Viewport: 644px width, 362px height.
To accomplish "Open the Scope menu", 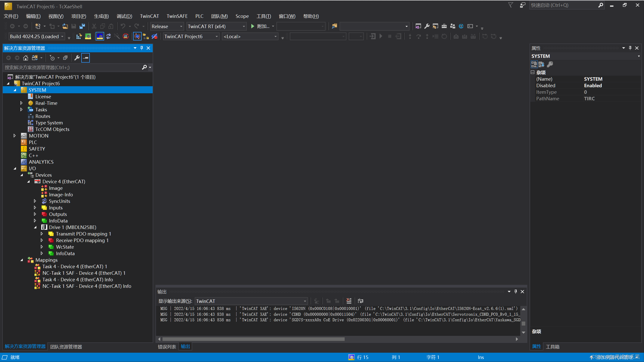I will [x=242, y=16].
